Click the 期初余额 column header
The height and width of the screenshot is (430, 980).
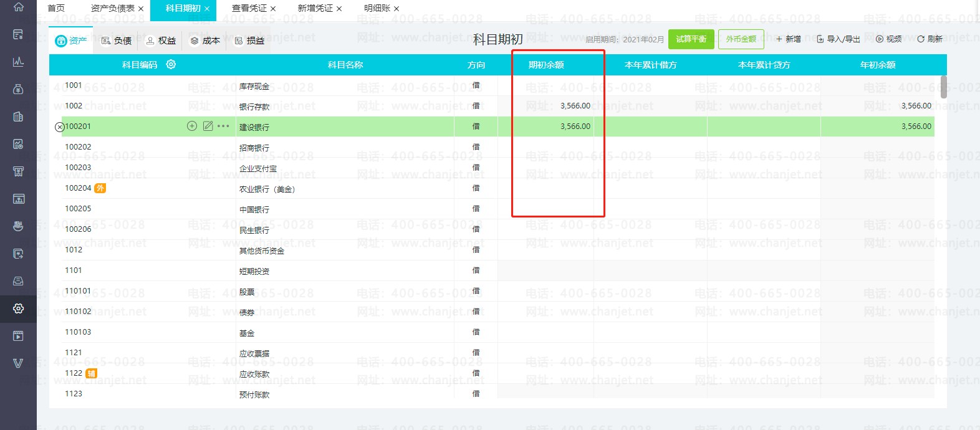[x=546, y=65]
